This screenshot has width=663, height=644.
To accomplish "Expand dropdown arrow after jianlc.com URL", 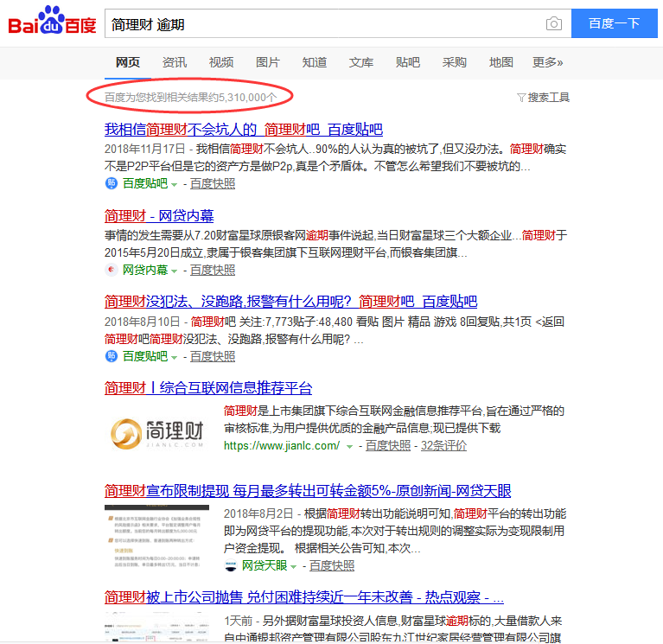I will (349, 447).
